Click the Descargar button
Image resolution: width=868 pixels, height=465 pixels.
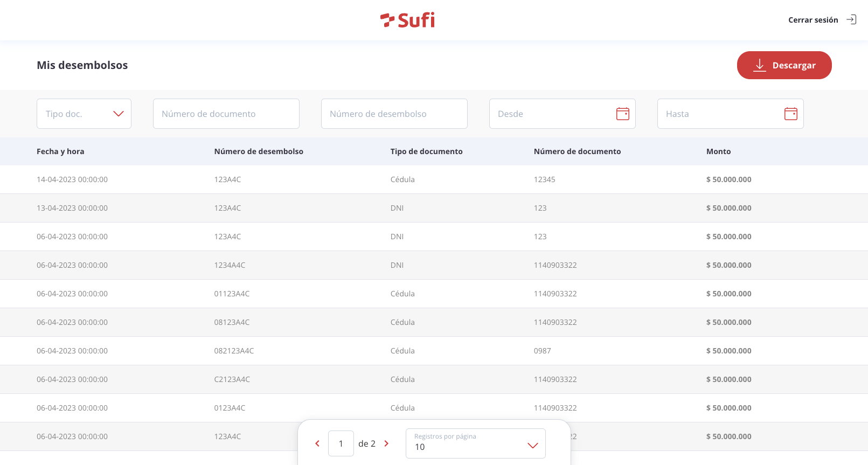[x=784, y=65]
